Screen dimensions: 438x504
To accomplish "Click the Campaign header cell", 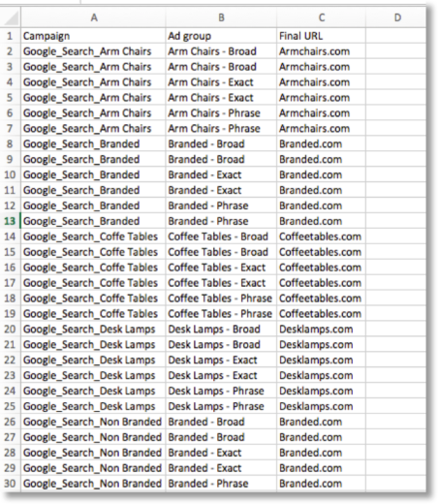I will click(93, 36).
